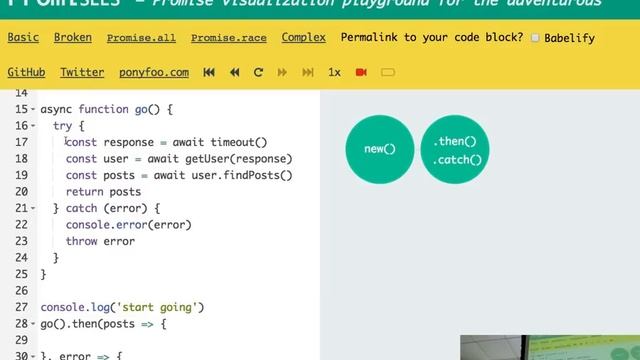Select the new() promise node

click(380, 149)
